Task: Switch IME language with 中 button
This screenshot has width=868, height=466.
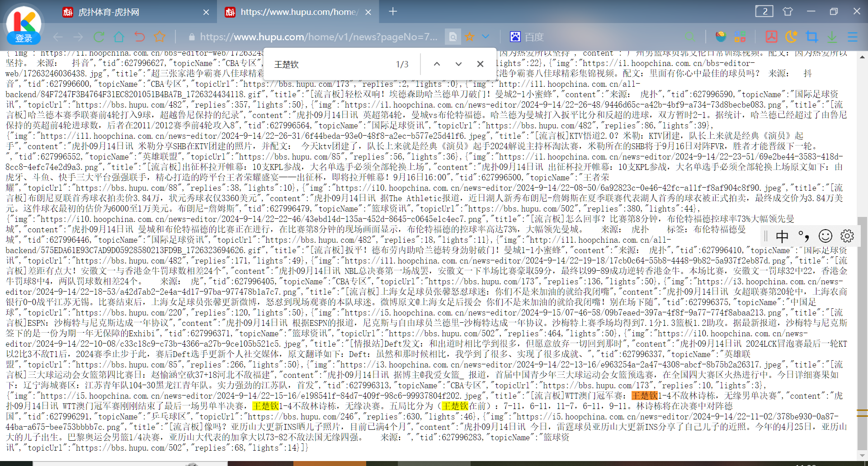Action: coord(782,236)
